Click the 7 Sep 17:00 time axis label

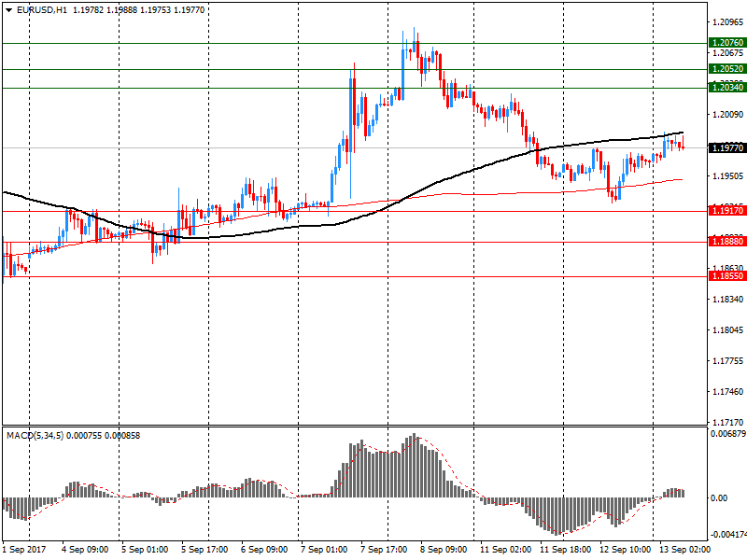coord(384,550)
